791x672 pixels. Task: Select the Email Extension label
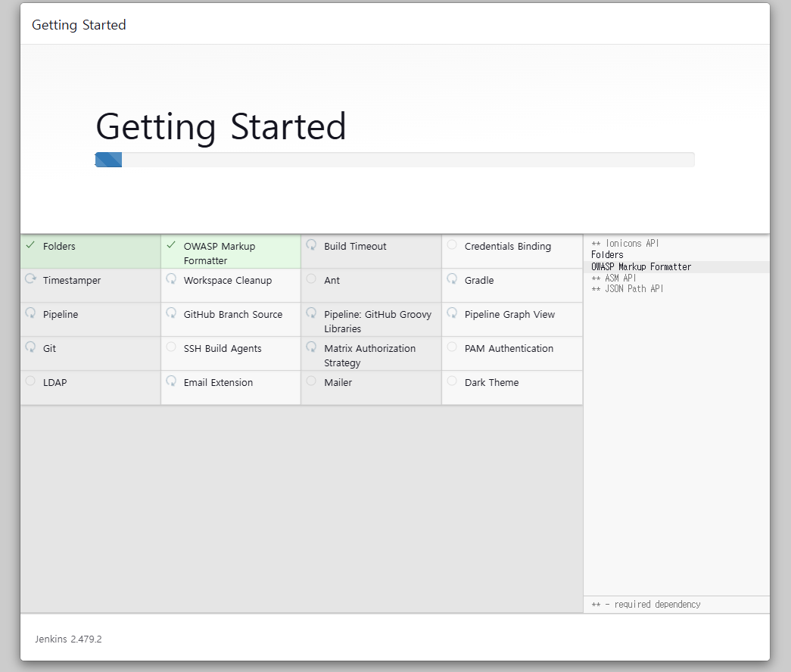[x=219, y=382]
